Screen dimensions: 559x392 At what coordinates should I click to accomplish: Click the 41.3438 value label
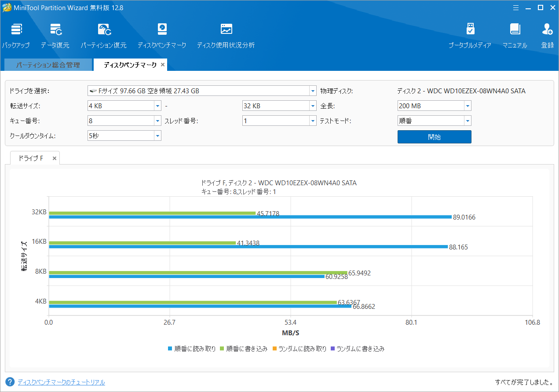(x=248, y=243)
